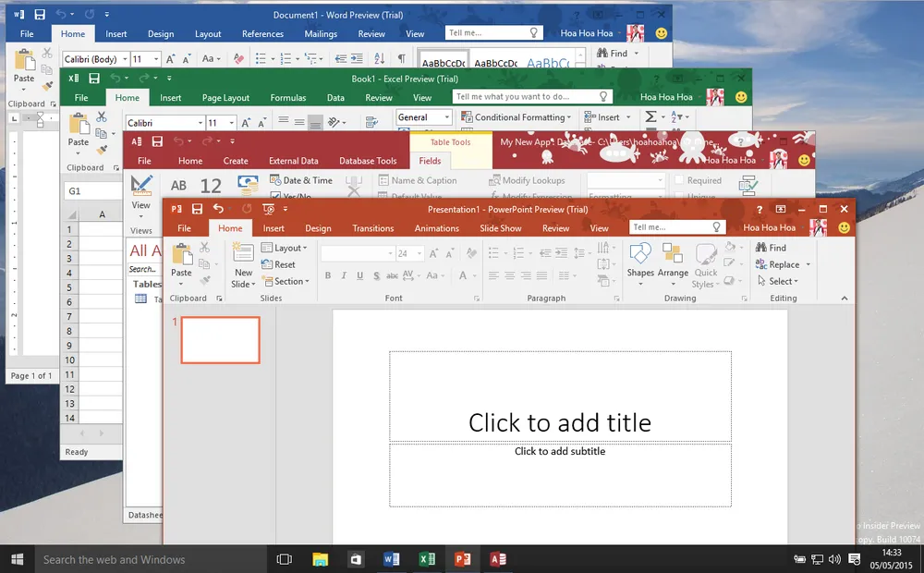Click the AutoSum sigma icon in Excel
Image resolution: width=924 pixels, height=573 pixels.
pos(651,117)
